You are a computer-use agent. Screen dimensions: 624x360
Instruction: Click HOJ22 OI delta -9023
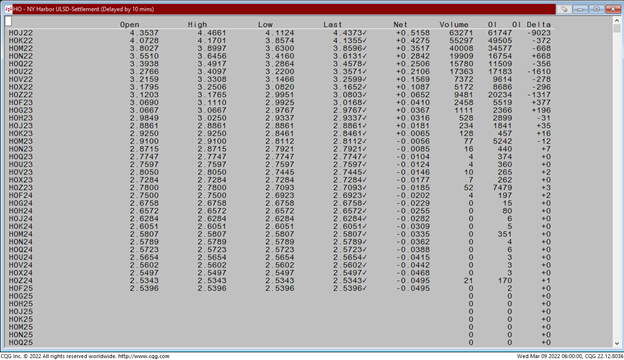point(539,33)
